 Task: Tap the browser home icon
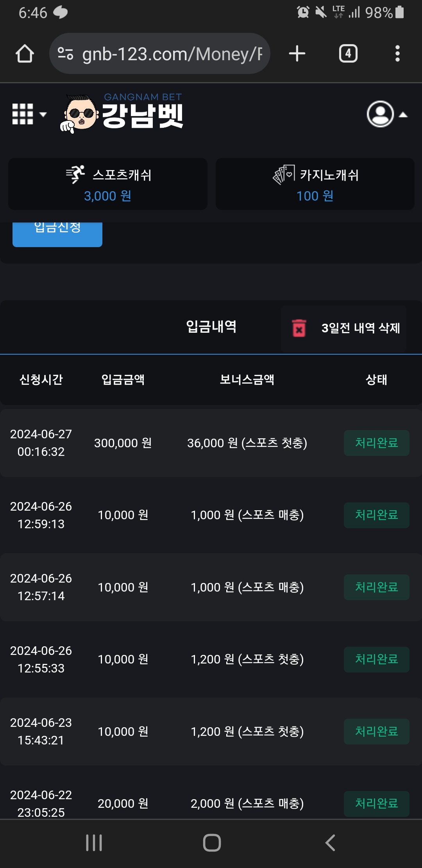pos(25,54)
